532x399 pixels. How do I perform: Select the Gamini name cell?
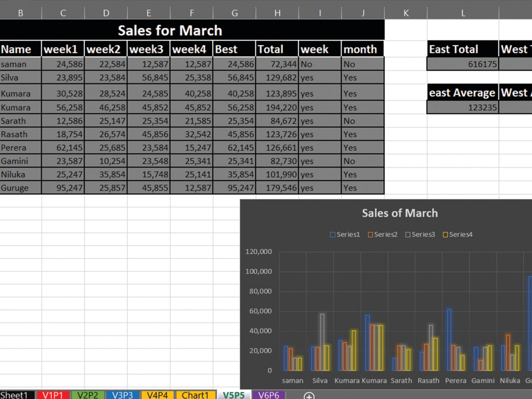click(20, 161)
